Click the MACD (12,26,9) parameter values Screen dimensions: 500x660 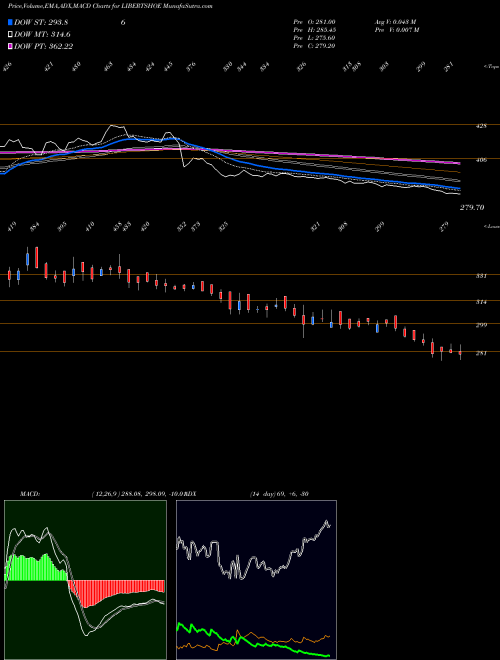[136, 494]
